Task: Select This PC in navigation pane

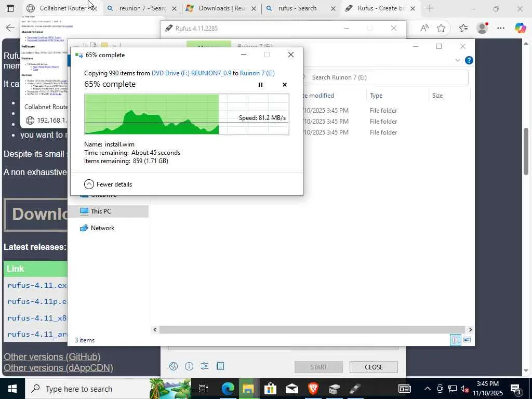Action: 109,211
